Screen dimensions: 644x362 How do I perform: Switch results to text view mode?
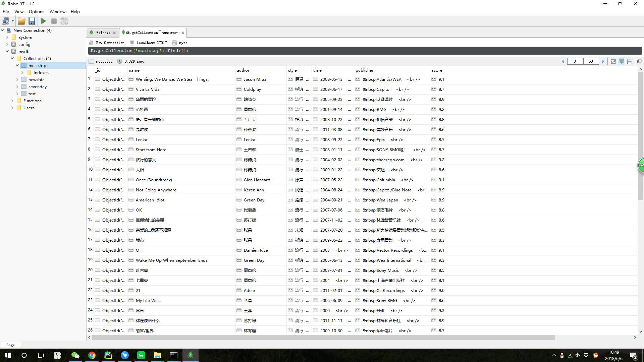[x=630, y=61]
